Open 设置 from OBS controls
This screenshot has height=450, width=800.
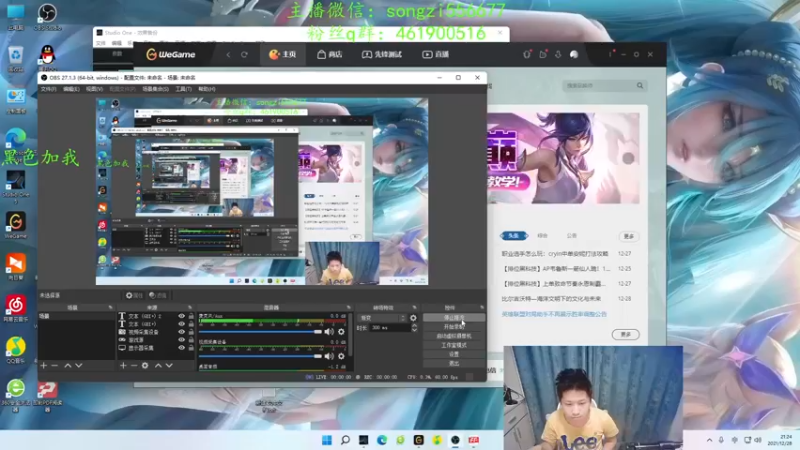point(454,354)
